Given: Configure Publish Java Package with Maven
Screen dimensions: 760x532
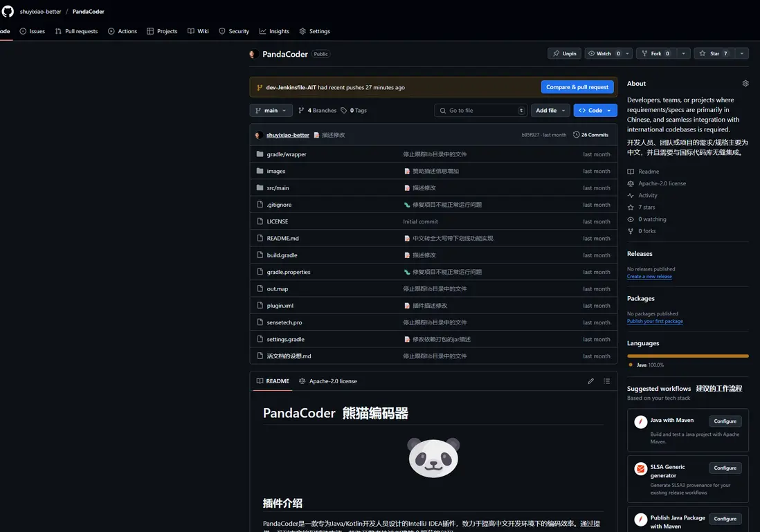Looking at the screenshot, I should (725, 519).
